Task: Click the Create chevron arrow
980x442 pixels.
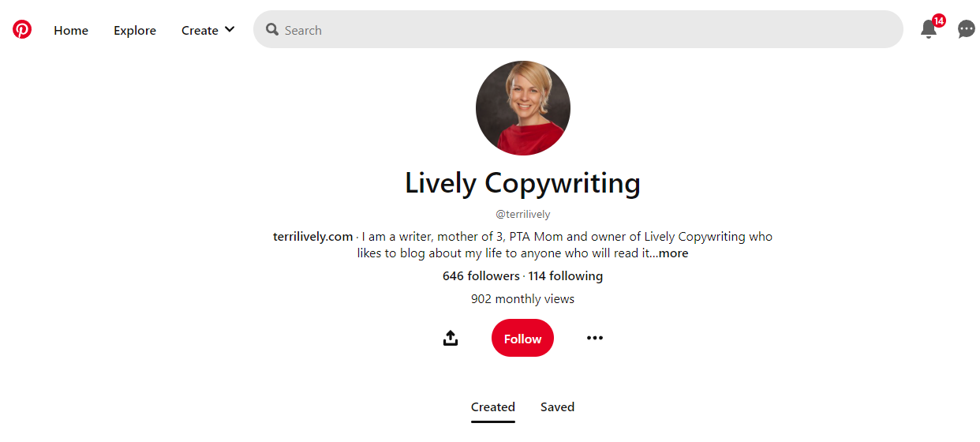Action: [230, 30]
